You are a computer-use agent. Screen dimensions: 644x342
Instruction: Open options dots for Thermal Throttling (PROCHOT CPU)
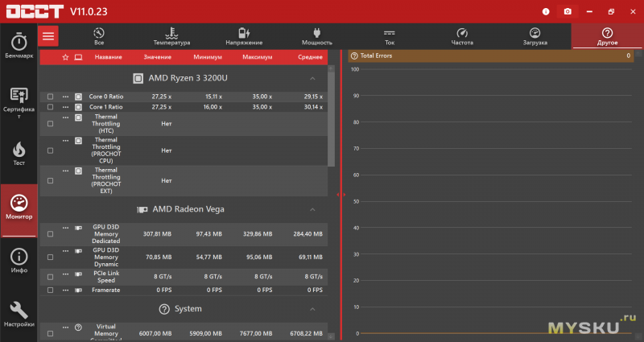[66, 140]
